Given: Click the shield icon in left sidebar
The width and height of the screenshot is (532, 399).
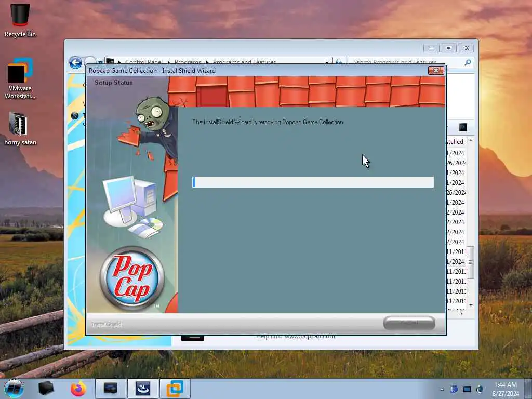Looking at the screenshot, I should pyautogui.click(x=75, y=115).
